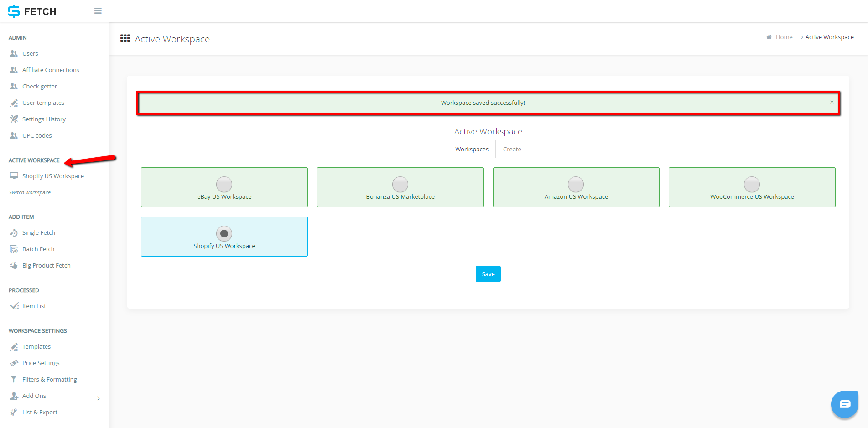This screenshot has height=428, width=868.
Task: Click the Shopify US Workspace card label
Action: pos(224,246)
